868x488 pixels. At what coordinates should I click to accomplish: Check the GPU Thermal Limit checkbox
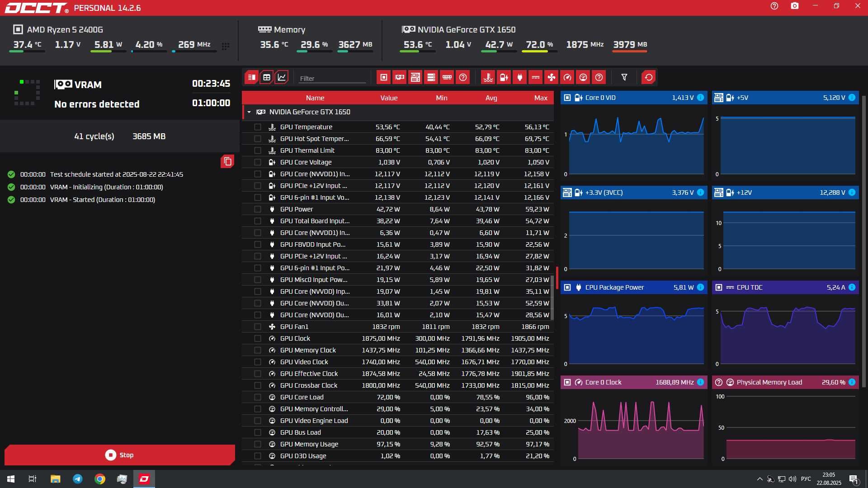click(258, 150)
